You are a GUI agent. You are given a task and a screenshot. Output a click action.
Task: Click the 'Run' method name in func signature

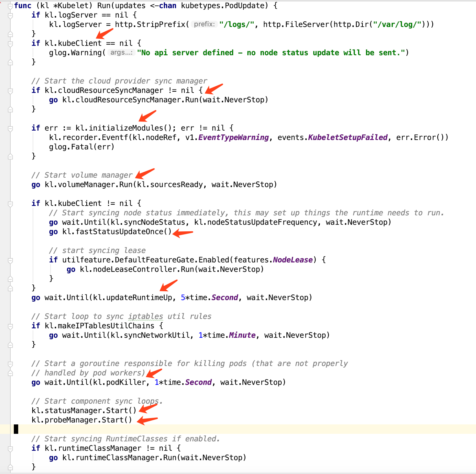click(104, 6)
